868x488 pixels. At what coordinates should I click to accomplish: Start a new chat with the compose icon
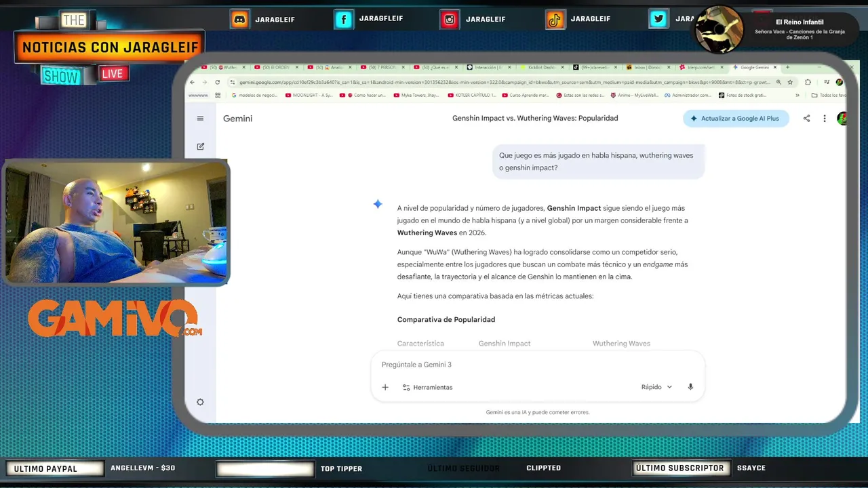pos(200,146)
